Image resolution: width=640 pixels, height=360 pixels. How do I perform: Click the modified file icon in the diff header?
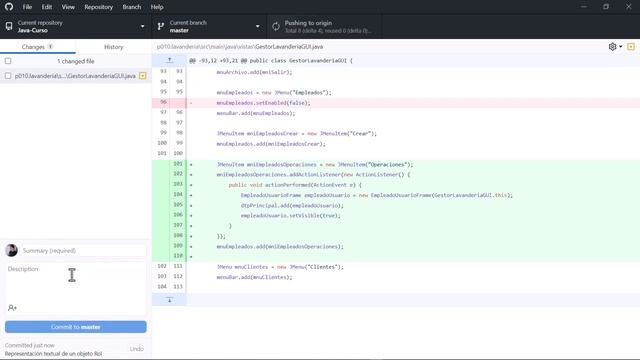631,47
